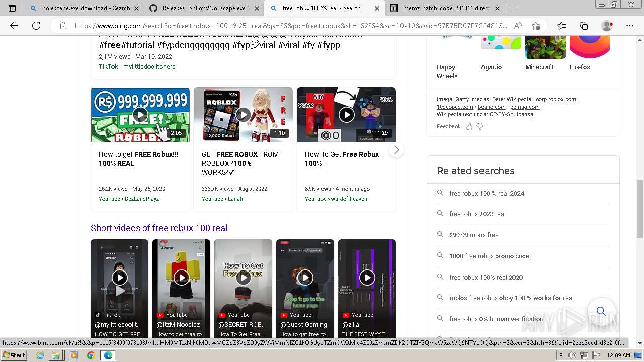This screenshot has width=644, height=362.
Task: Open Short videos of free robux heading
Action: (x=159, y=228)
